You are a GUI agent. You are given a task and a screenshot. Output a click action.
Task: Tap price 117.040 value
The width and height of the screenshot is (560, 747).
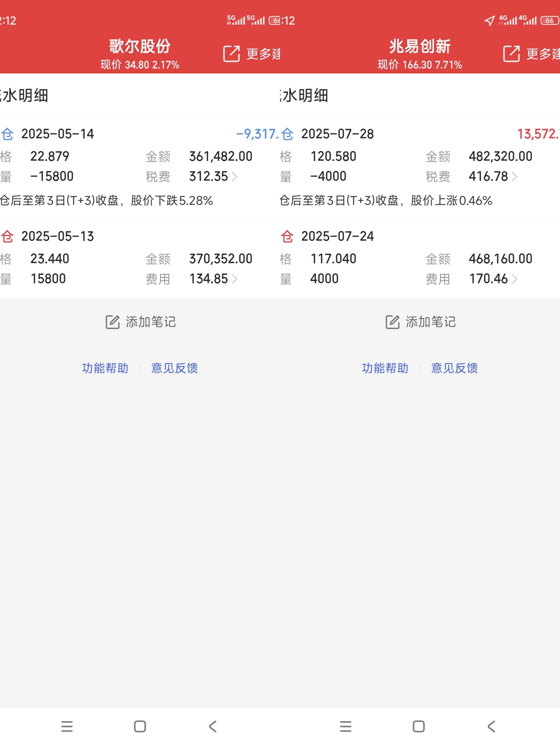coord(333,259)
